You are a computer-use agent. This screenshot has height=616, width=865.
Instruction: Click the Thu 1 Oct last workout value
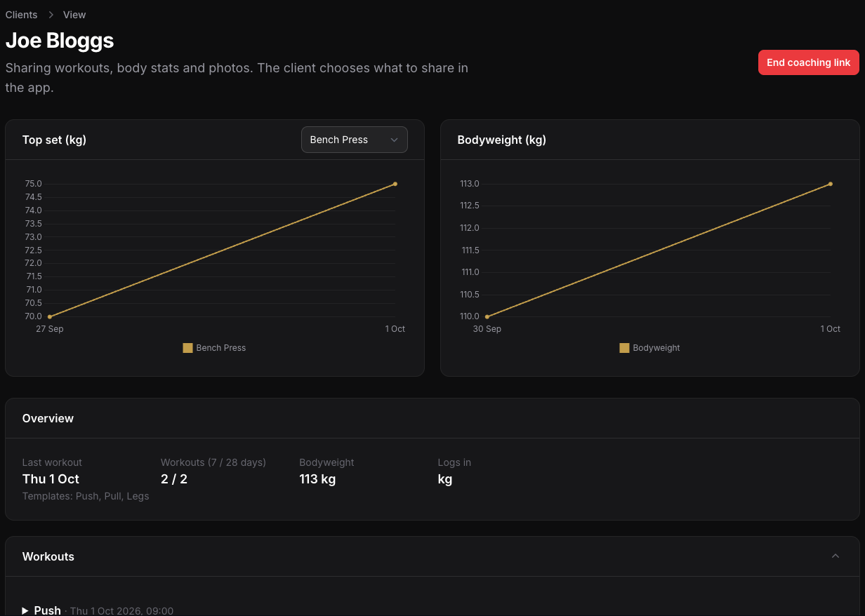coord(51,479)
